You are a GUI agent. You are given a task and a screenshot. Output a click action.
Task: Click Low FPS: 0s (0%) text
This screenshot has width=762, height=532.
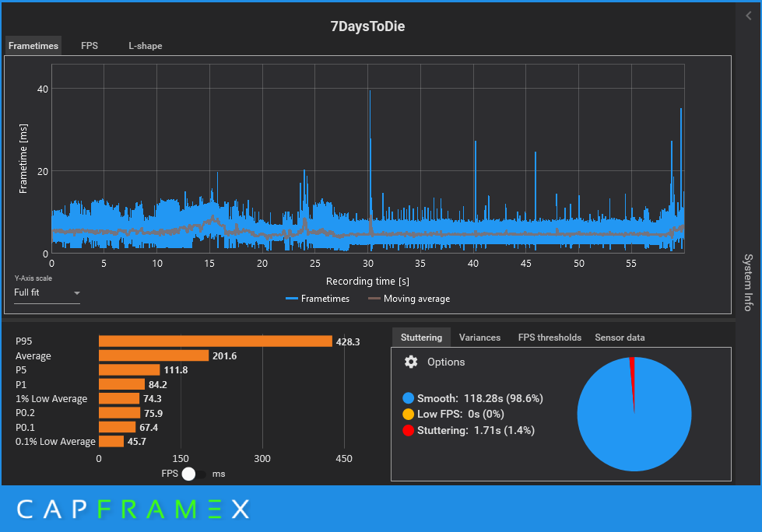460,414
